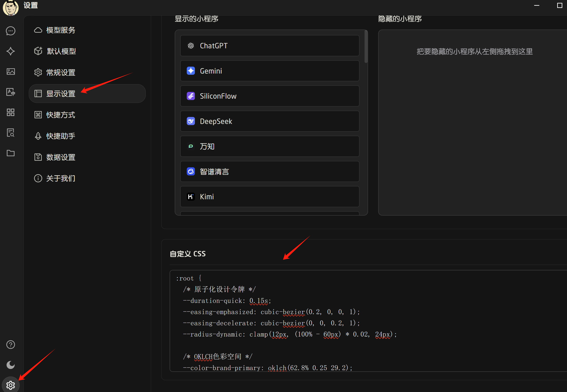Select the DeepSeek mini-app row

click(x=270, y=121)
